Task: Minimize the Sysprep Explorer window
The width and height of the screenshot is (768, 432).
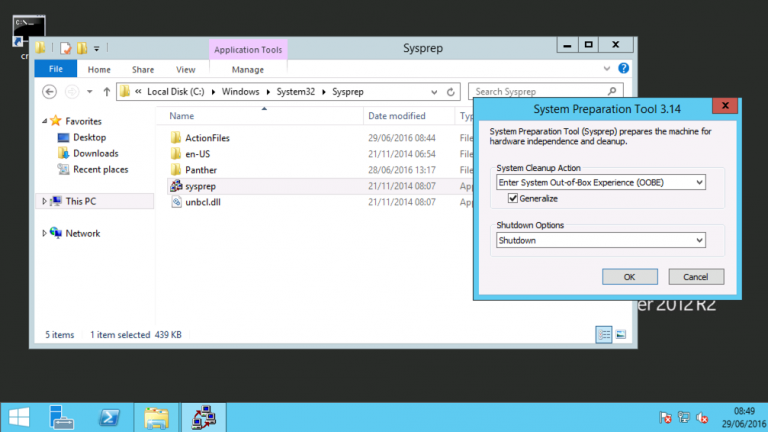Action: click(x=567, y=45)
